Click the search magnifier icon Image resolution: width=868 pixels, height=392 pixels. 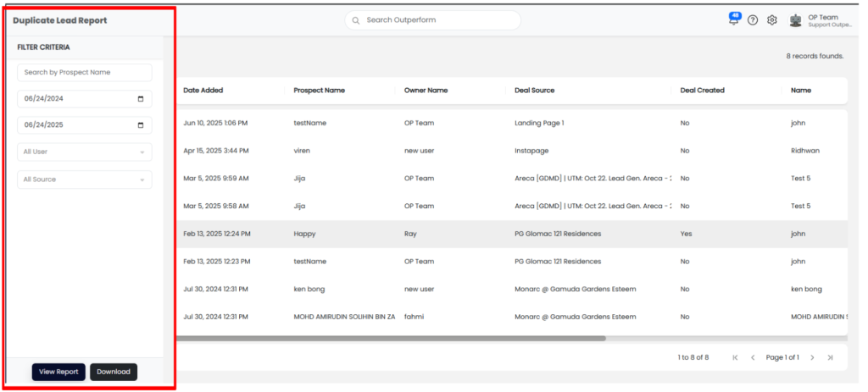tap(356, 20)
